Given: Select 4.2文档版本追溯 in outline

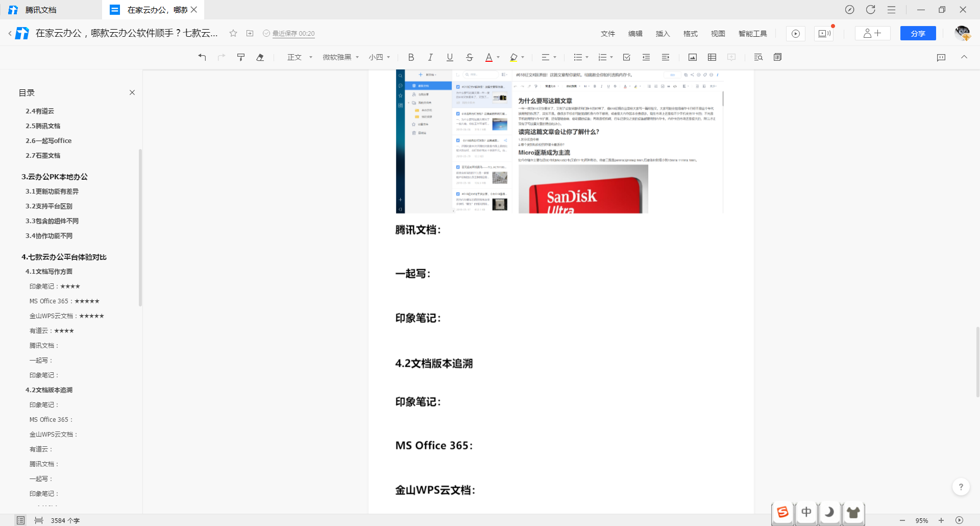Looking at the screenshot, I should (49, 390).
